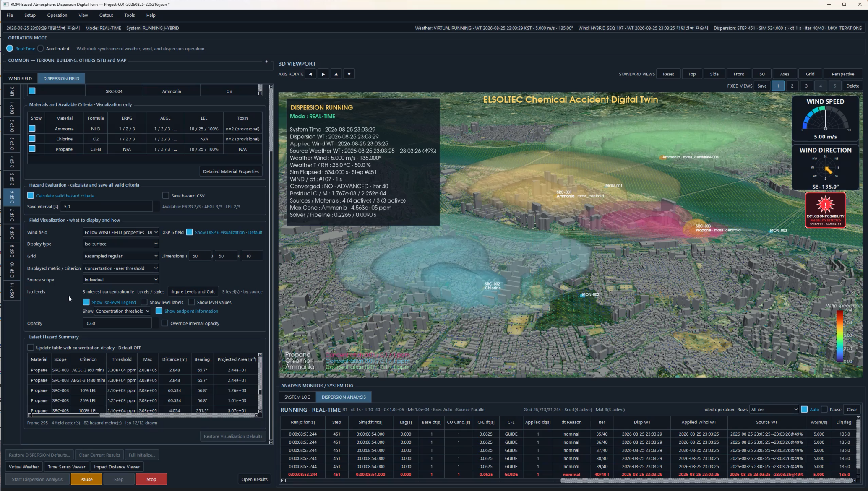This screenshot has width=868, height=491.
Task: Expand the COMMON terrain section plus icon
Action: tap(266, 62)
